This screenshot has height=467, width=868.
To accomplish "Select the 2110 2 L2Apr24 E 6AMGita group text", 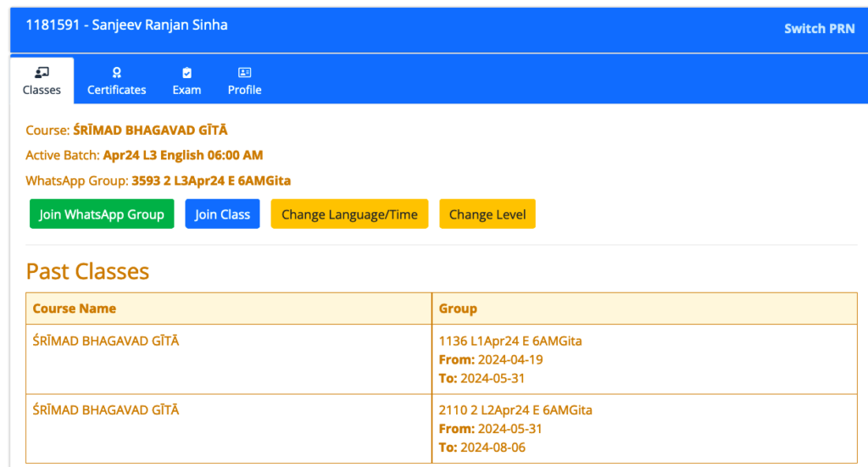I will click(515, 410).
